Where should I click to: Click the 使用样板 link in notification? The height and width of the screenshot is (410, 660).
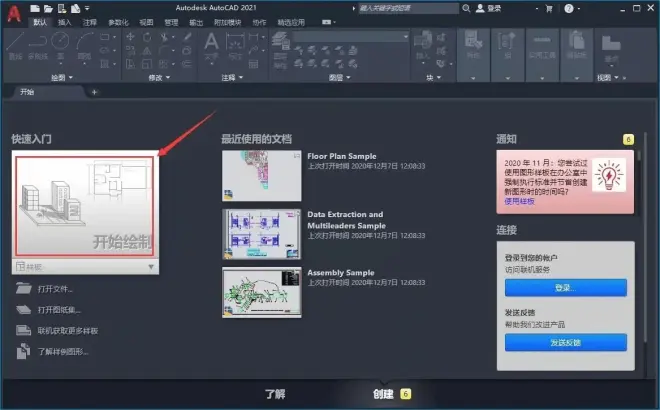pyautogui.click(x=519, y=201)
